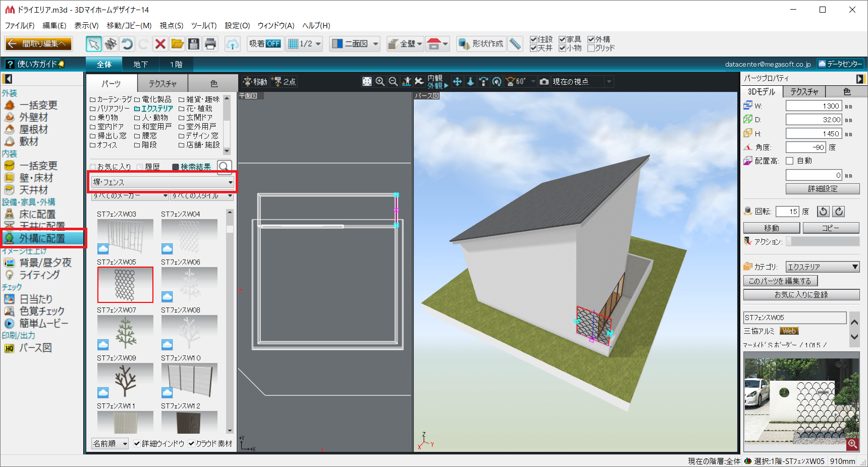Zoom in using the magnifier plus icon
The image size is (868, 467).
(x=380, y=81)
